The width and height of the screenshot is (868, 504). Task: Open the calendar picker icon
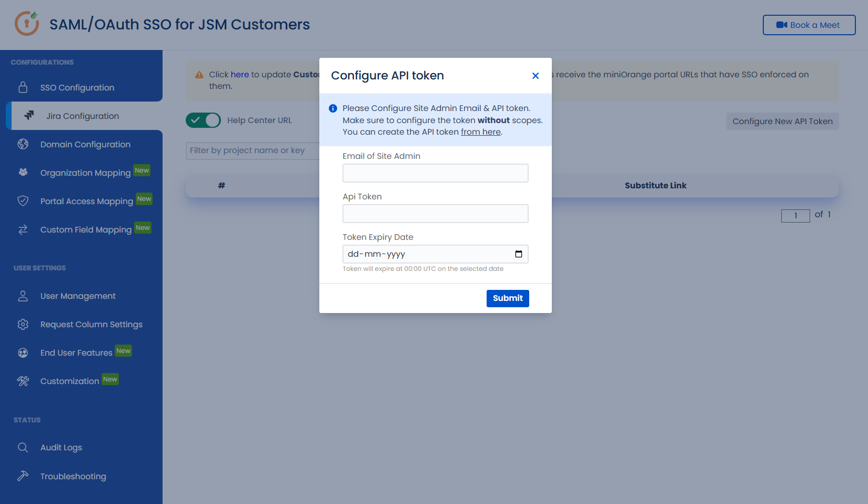519,254
